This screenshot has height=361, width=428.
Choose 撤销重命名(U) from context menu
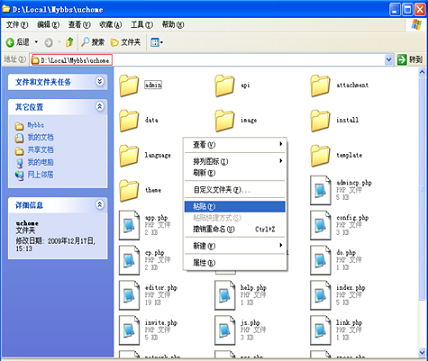[x=235, y=229]
